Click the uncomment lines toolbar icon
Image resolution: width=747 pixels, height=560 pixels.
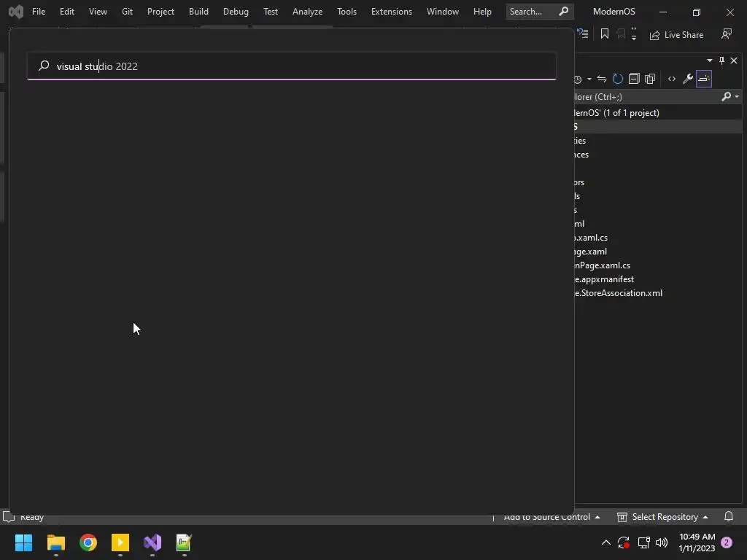[x=583, y=34]
